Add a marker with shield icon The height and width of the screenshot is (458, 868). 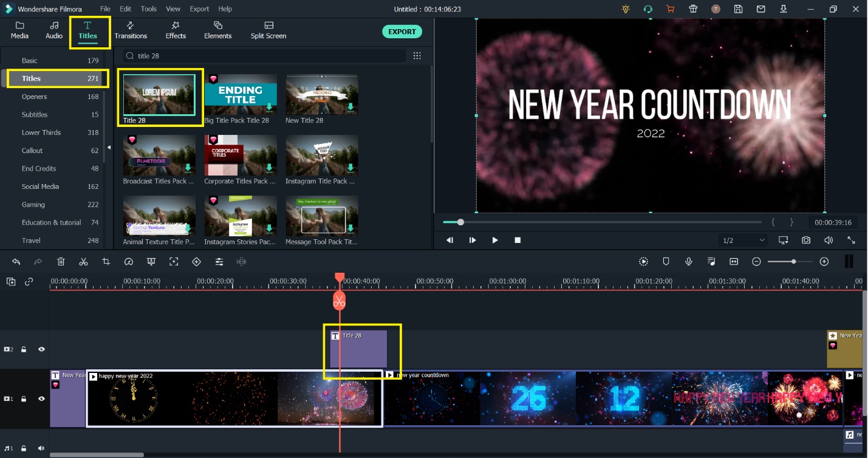(x=666, y=262)
